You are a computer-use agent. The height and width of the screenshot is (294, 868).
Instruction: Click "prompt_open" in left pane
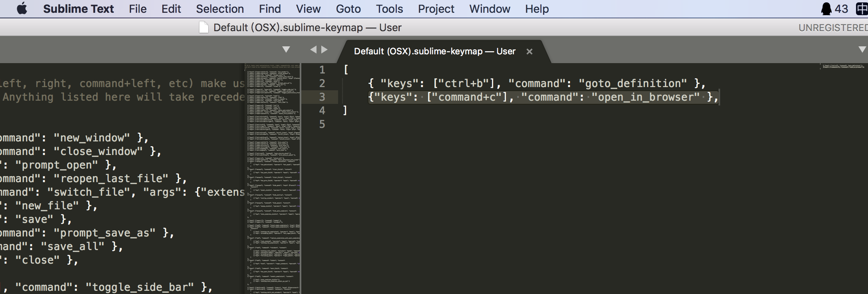pos(56,165)
